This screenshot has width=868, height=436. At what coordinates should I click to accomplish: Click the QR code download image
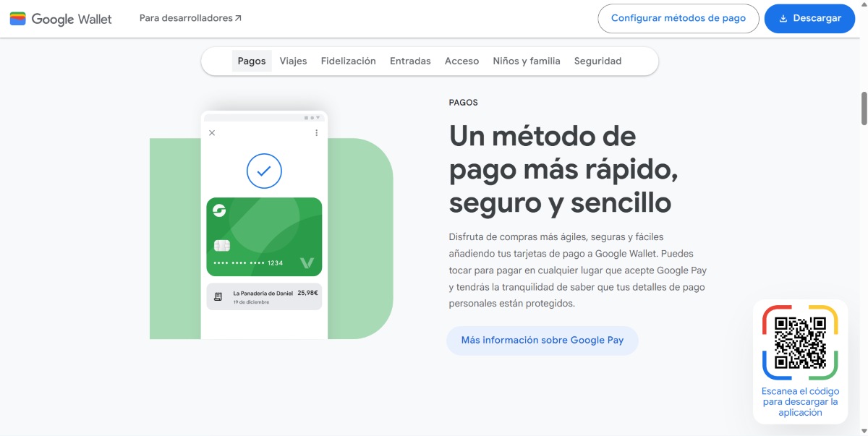tap(800, 343)
